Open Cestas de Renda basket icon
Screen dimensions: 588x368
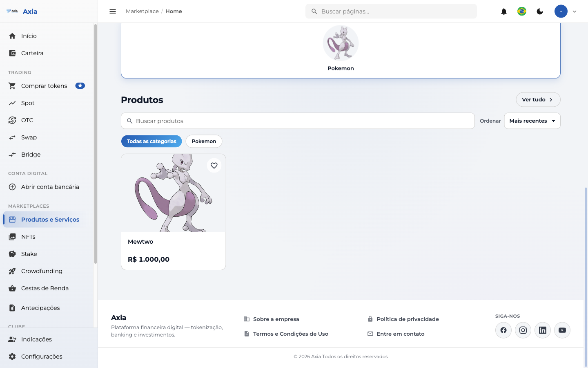pyautogui.click(x=12, y=288)
